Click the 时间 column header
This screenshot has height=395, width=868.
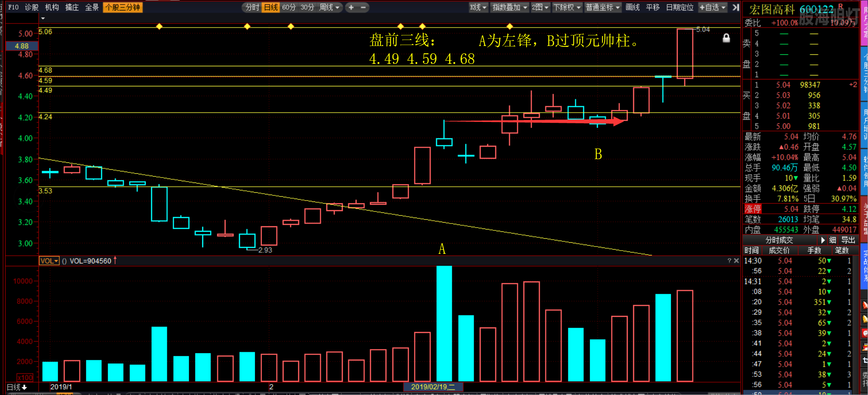752,251
